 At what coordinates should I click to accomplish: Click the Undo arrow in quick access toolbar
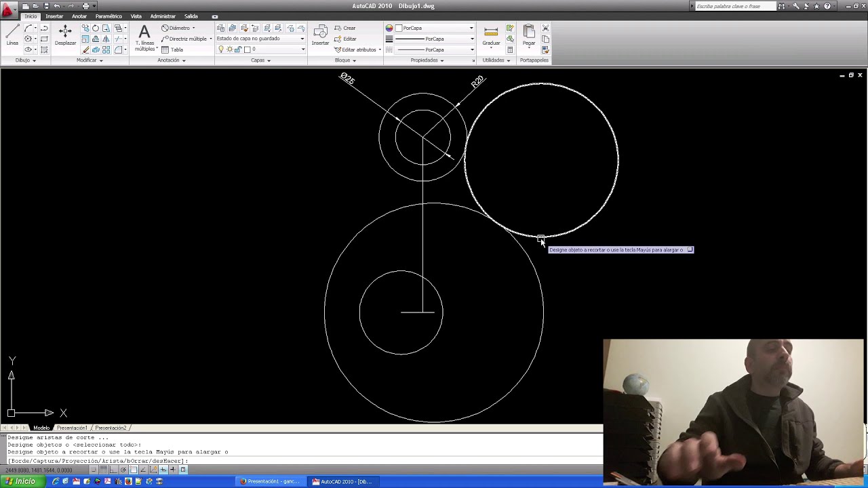(57, 6)
